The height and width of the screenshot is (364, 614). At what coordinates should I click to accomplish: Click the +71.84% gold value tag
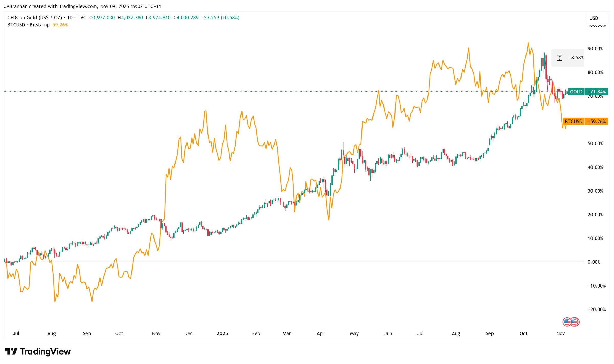[x=596, y=92]
